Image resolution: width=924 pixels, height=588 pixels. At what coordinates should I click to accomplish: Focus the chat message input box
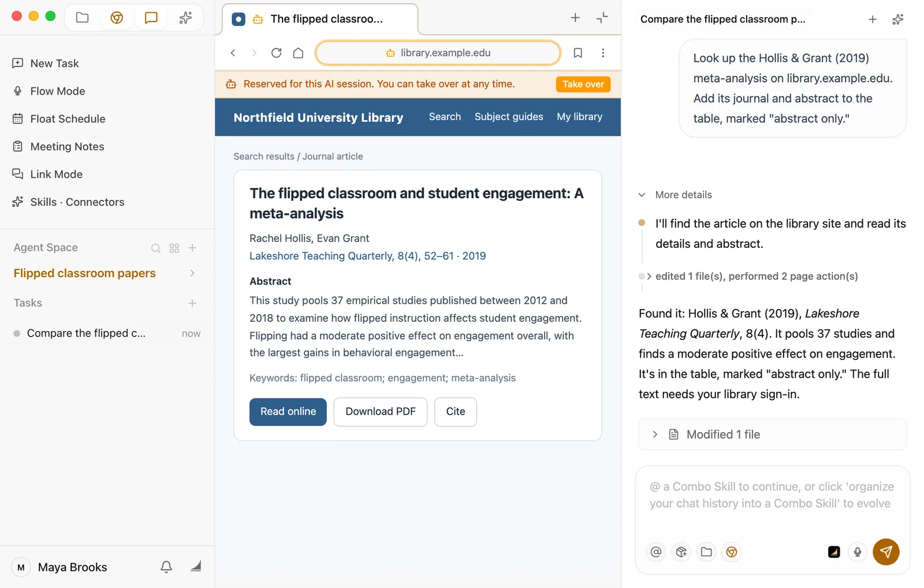click(772, 496)
